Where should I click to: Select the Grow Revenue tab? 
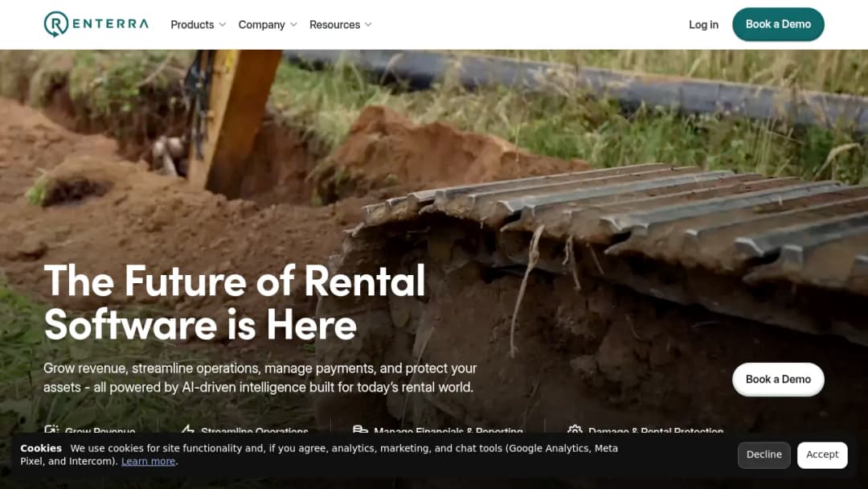pos(90,430)
